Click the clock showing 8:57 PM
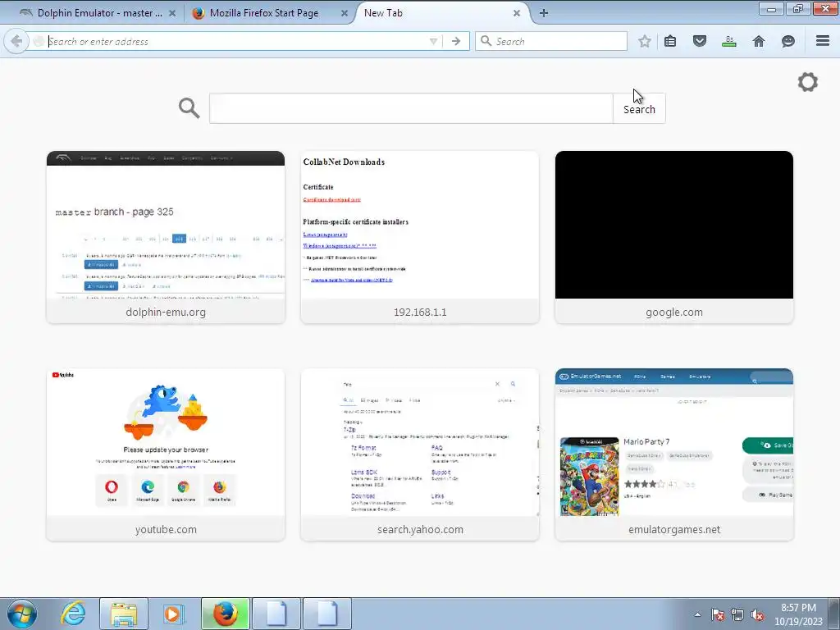This screenshot has height=630, width=840. [x=798, y=614]
